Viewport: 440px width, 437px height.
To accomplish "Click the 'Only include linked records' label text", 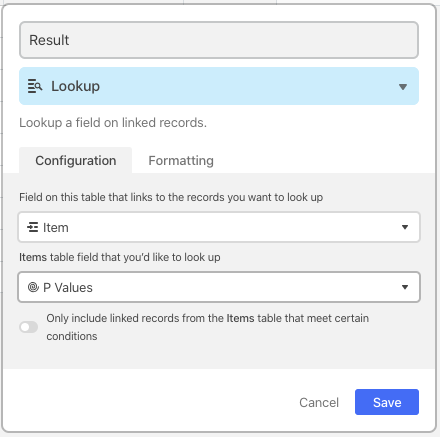I will 207,327.
